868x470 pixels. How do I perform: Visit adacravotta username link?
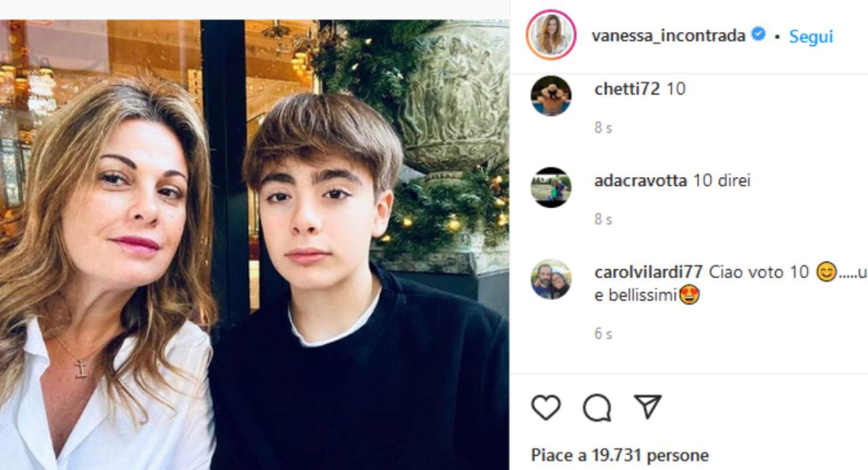[640, 181]
